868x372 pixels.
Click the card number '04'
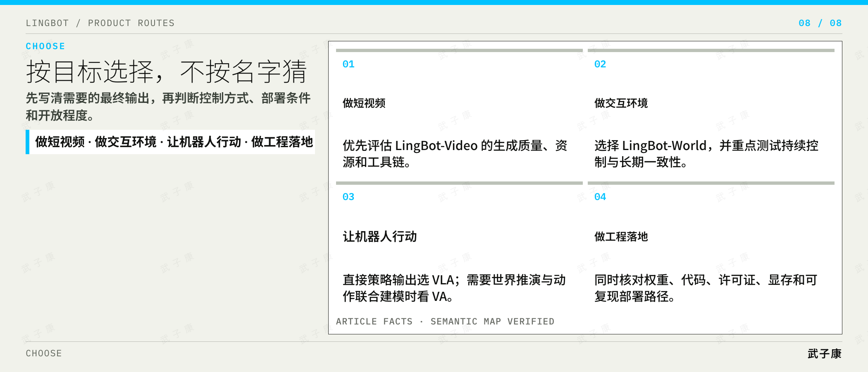[x=600, y=197]
